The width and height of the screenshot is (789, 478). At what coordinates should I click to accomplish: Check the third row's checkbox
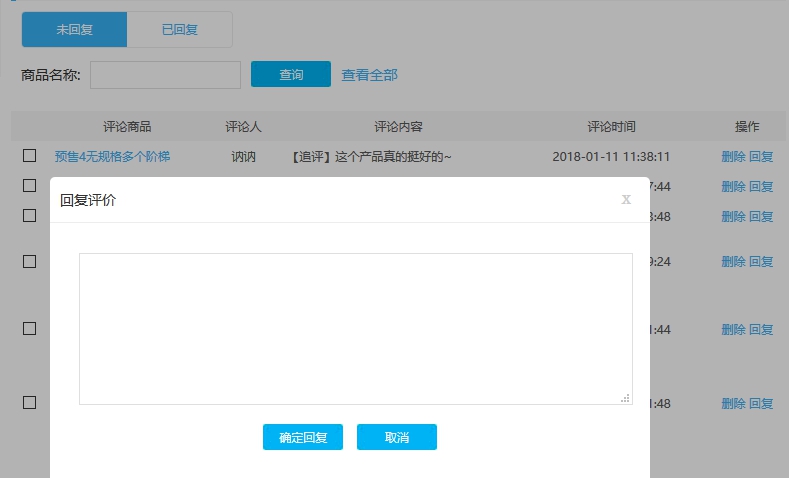[30, 215]
